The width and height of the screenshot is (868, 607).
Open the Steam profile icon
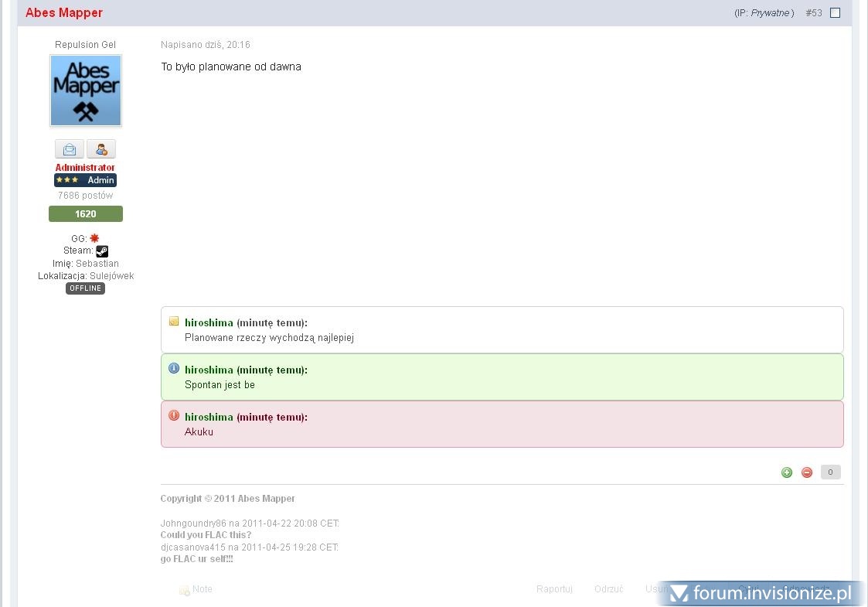coord(102,251)
